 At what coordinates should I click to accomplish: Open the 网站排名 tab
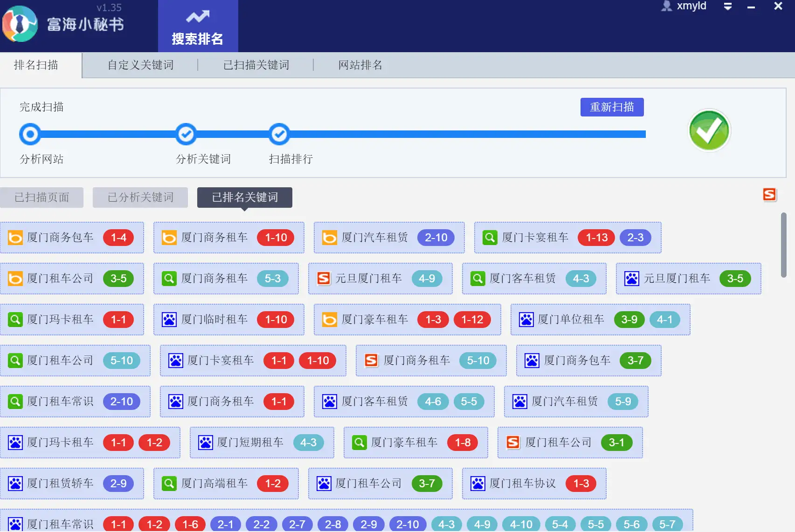[360, 65]
